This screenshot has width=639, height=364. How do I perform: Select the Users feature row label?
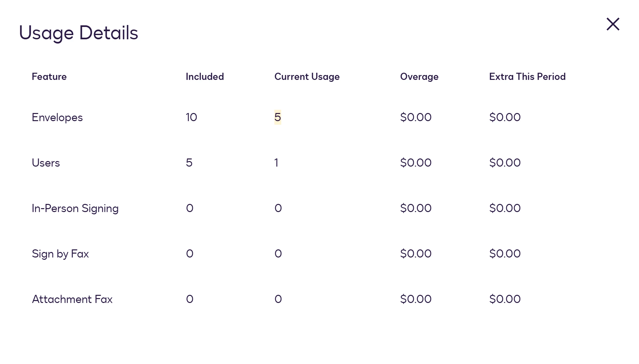tap(46, 163)
